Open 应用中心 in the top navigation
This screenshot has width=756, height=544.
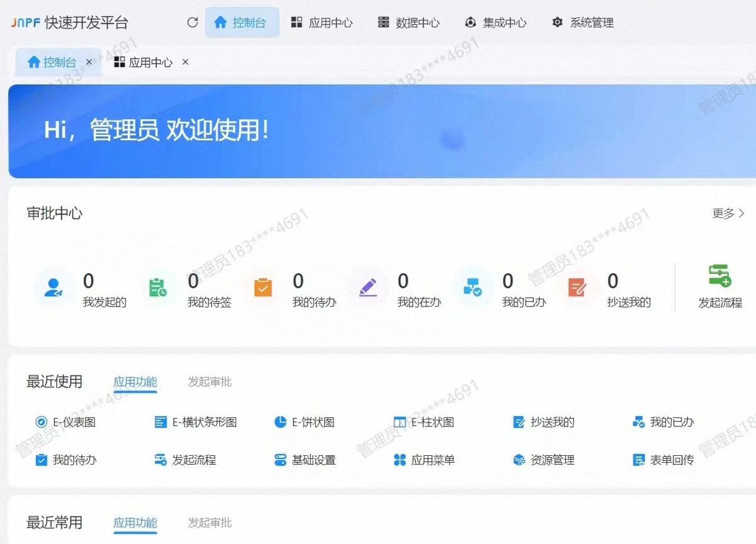tap(321, 23)
